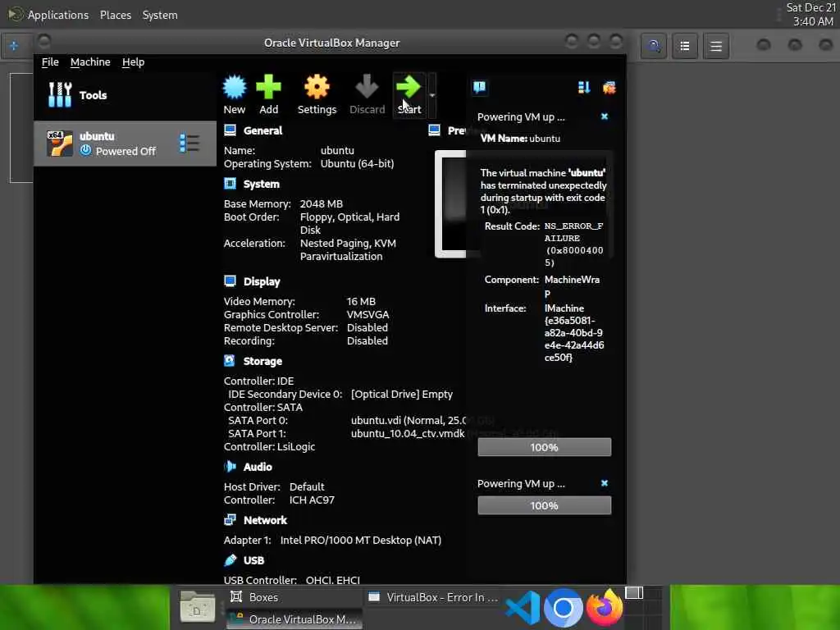
Task: Click the Network section header
Action: pyautogui.click(x=265, y=521)
